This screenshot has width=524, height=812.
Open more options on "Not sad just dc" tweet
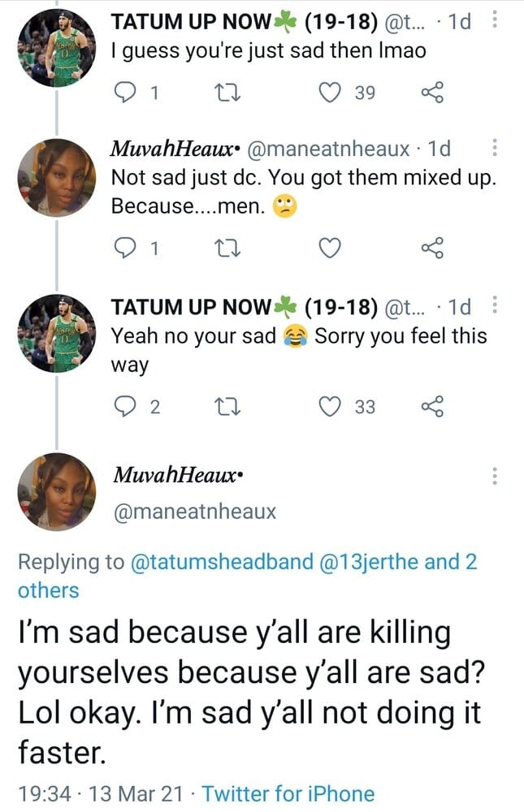click(x=495, y=149)
